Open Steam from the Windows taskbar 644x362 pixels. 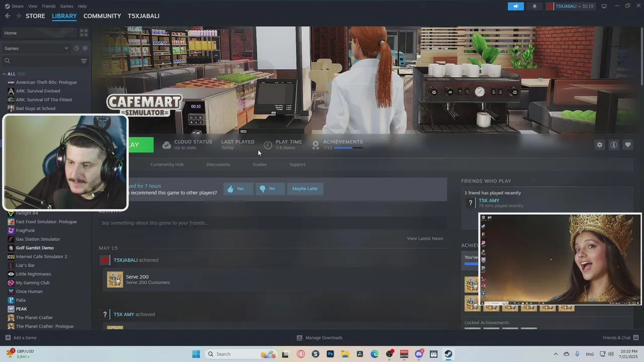click(x=448, y=354)
